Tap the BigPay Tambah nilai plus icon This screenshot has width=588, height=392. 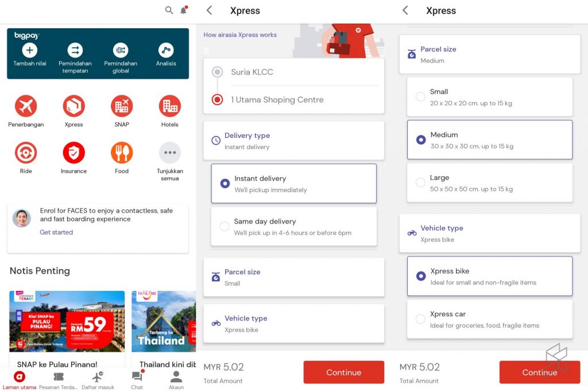click(30, 50)
